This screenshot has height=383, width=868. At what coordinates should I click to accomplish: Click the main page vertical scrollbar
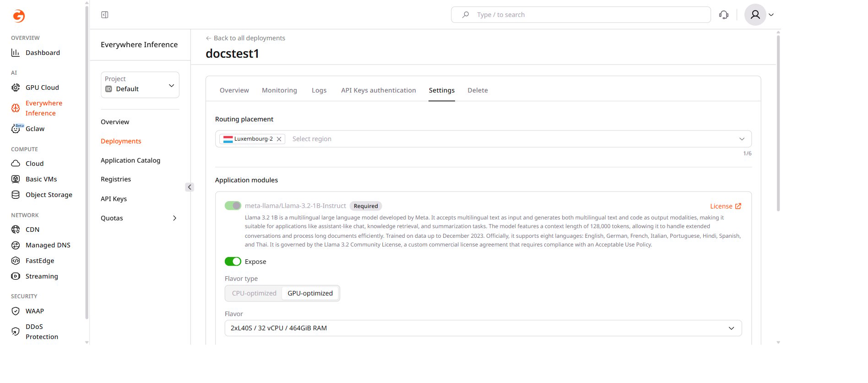(x=778, y=123)
